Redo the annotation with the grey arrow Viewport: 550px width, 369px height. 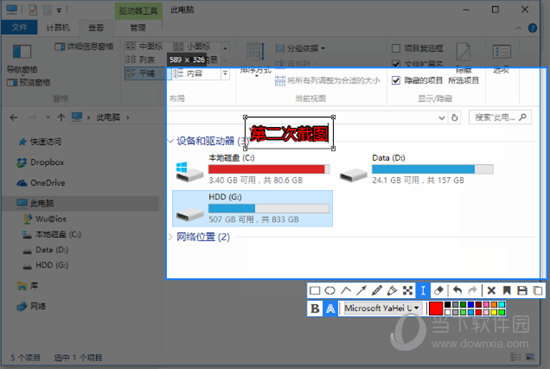473,290
